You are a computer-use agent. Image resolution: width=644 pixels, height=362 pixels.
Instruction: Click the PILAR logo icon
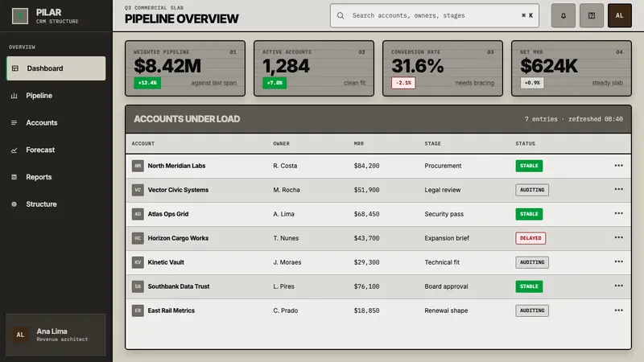point(19,16)
